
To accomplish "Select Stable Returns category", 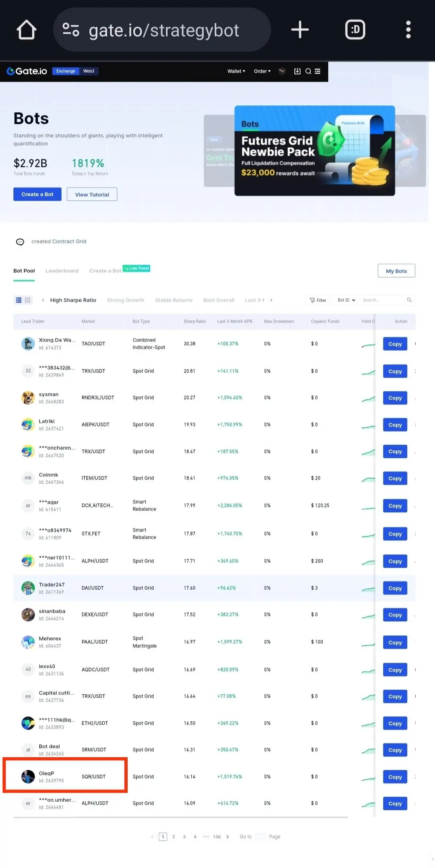I will pyautogui.click(x=174, y=300).
